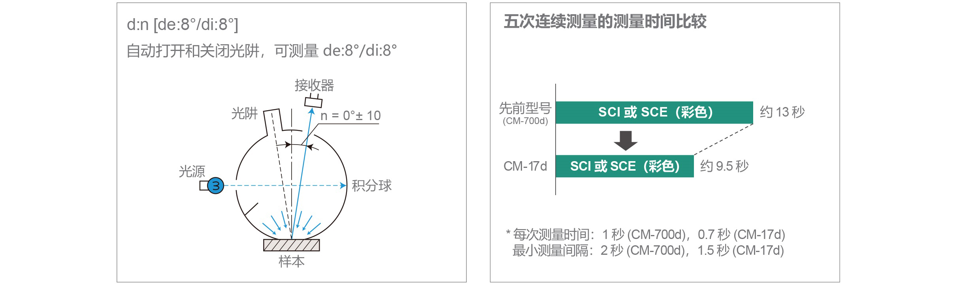Screen dimensions: 980x284
Task: Click the "先前型号" axis label
Action: (525, 108)
